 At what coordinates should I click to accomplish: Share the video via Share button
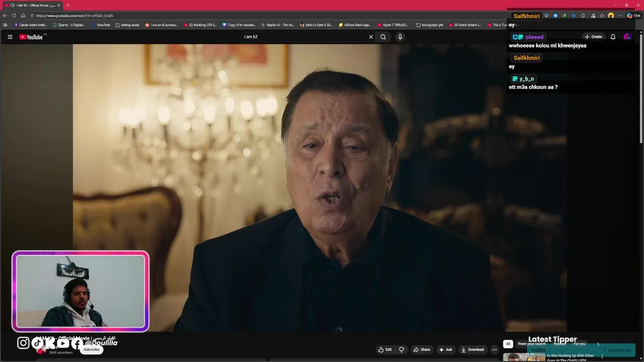(x=422, y=349)
